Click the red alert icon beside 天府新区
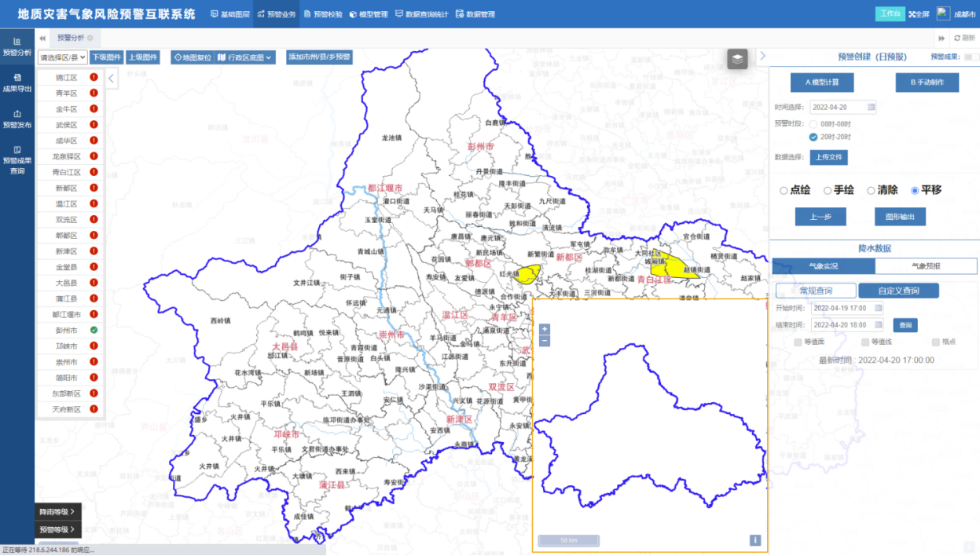 click(94, 409)
